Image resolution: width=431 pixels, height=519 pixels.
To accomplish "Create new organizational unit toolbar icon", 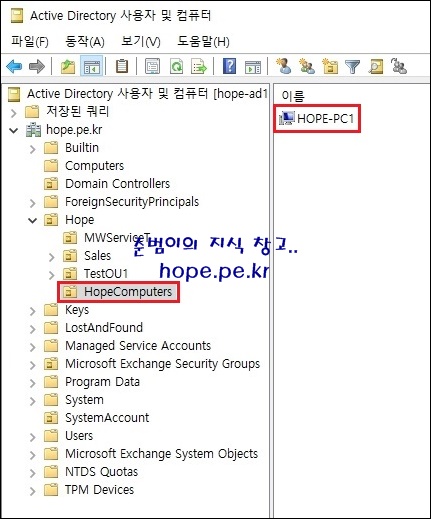I will [330, 66].
